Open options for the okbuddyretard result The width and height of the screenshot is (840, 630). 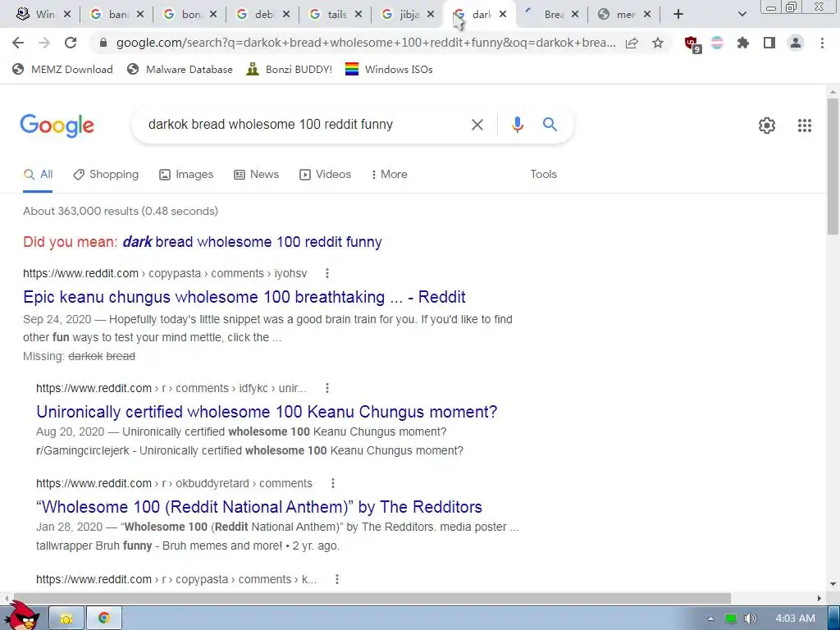[x=333, y=483]
